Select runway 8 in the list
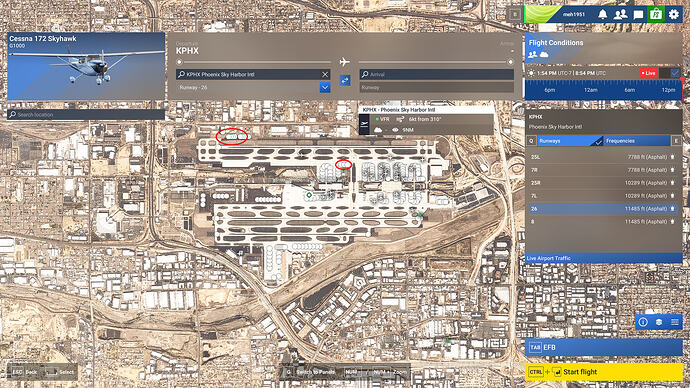The width and height of the screenshot is (690, 388). [x=603, y=222]
